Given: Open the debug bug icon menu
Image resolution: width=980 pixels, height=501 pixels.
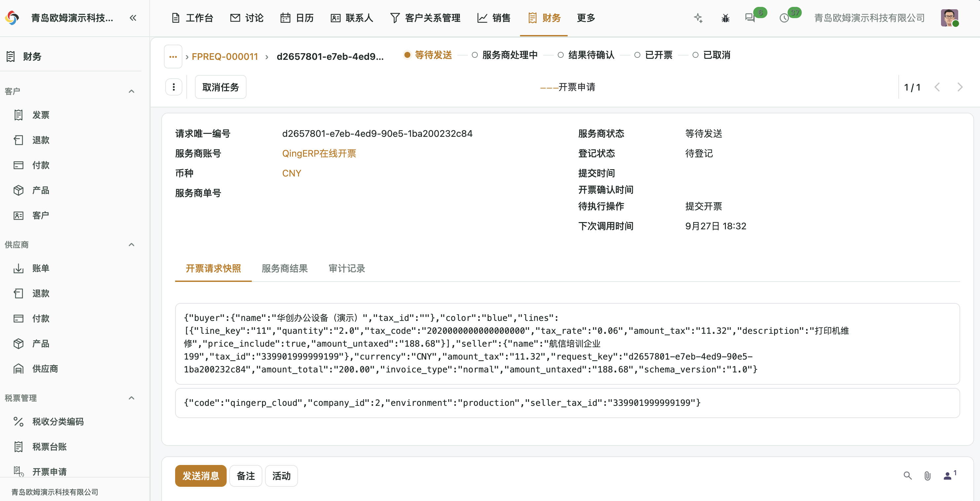Looking at the screenshot, I should (725, 18).
